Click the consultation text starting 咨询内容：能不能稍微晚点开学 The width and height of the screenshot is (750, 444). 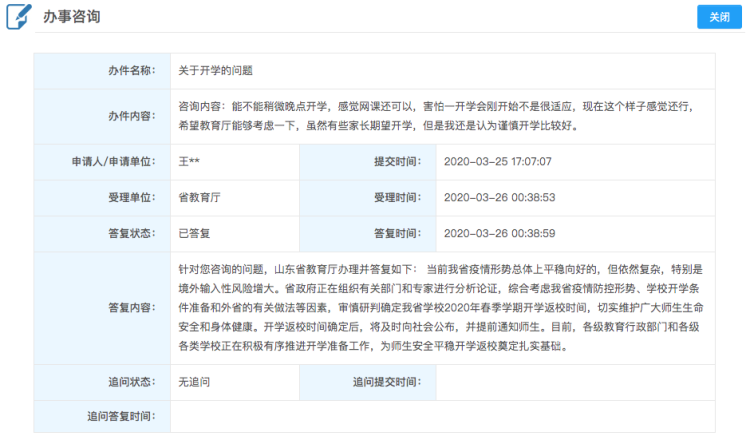coord(435,116)
